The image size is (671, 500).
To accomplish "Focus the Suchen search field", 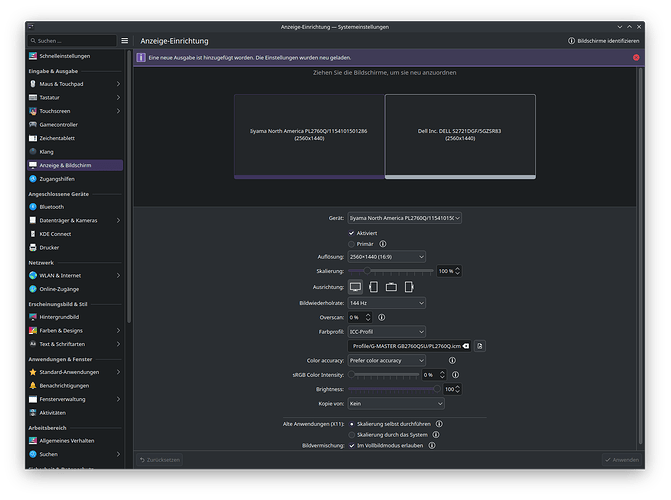I will [72, 41].
